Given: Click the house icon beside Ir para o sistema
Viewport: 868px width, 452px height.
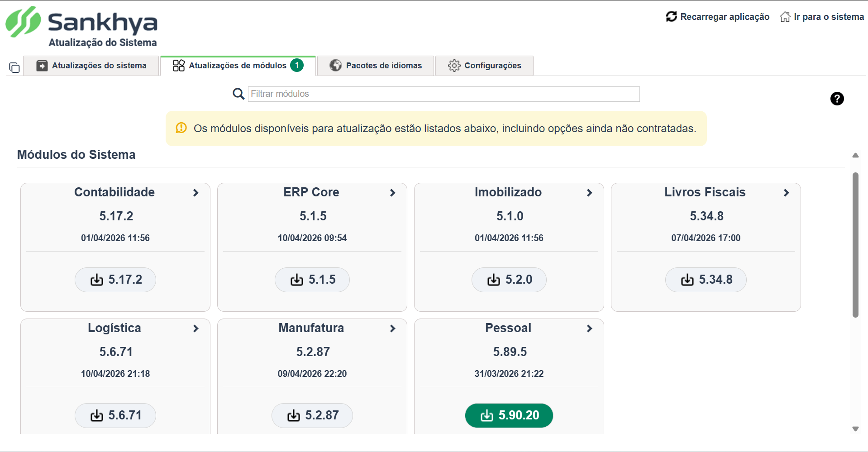Looking at the screenshot, I should [785, 17].
